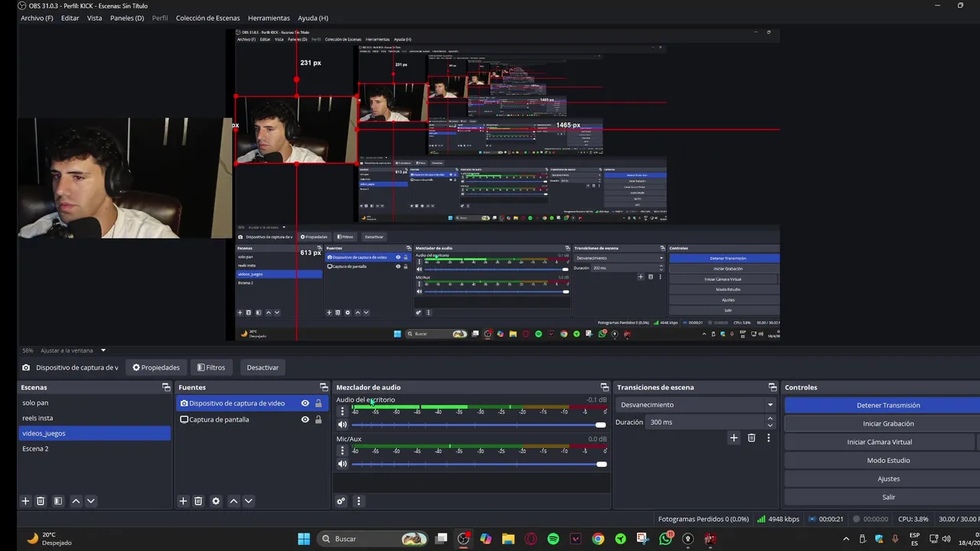Open options dots for Audio del escritorio

point(342,411)
